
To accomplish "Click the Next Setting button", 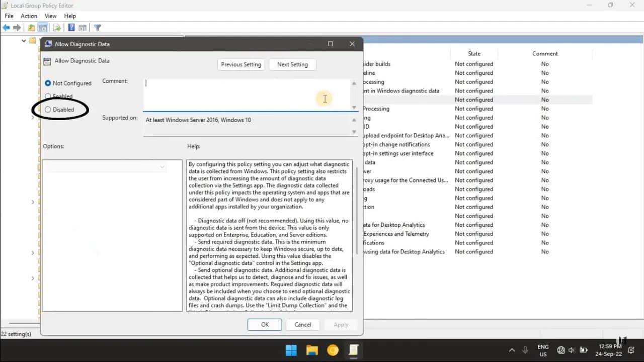I will [292, 64].
